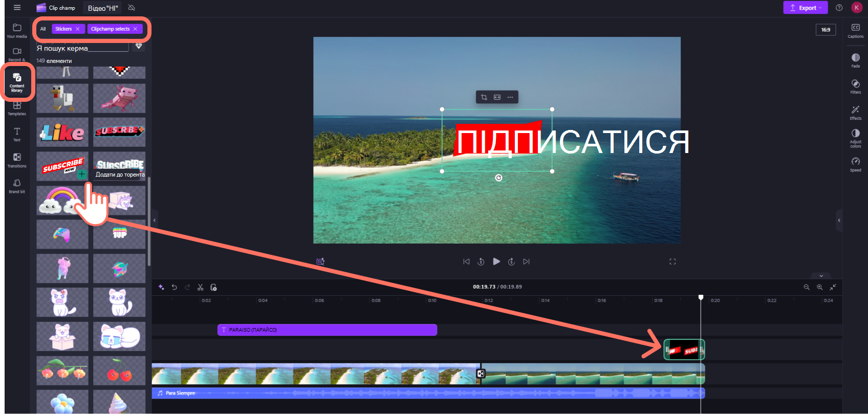
Task: Skip to the end of video
Action: coord(526,262)
